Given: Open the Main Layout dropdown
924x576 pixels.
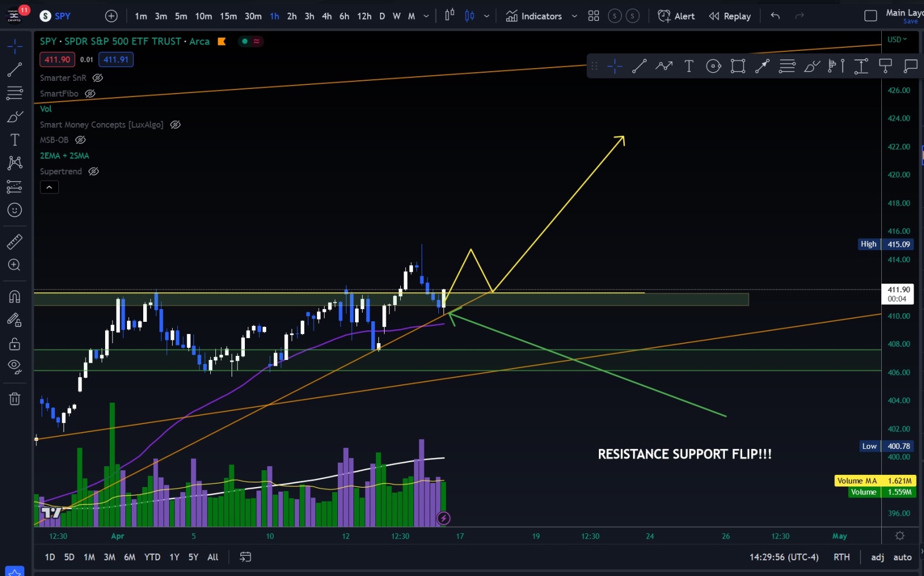Looking at the screenshot, I should pos(904,13).
